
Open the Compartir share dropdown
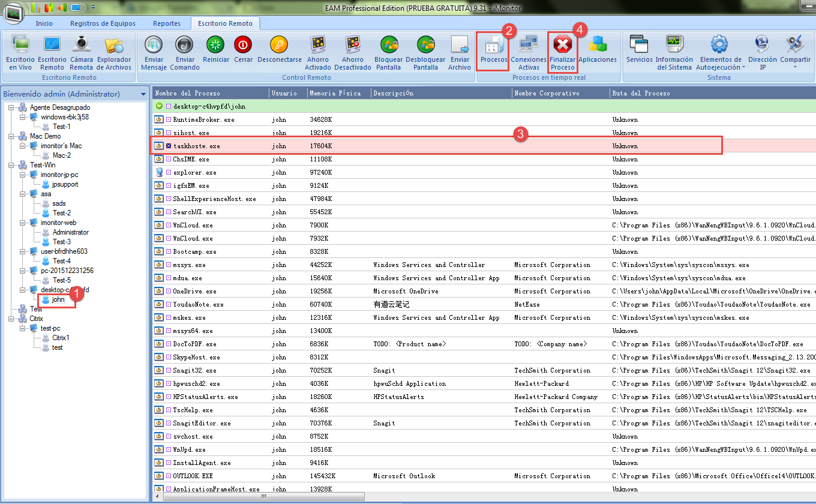tap(796, 53)
